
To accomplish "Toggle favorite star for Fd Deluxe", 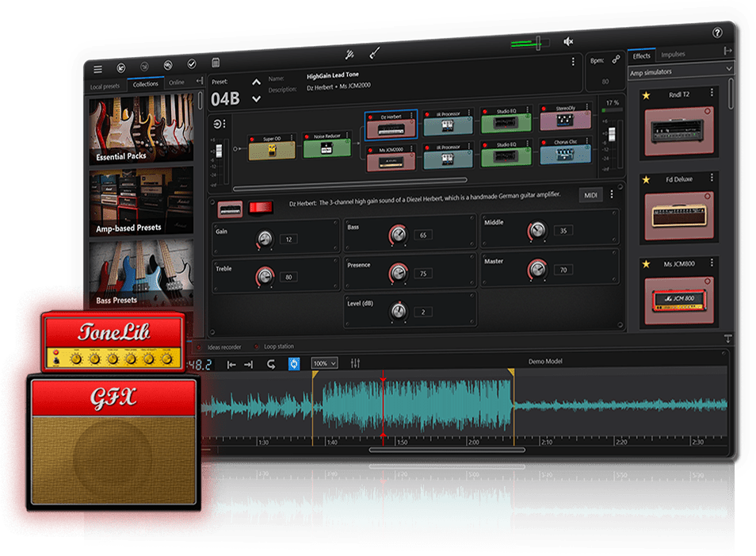I will click(646, 180).
